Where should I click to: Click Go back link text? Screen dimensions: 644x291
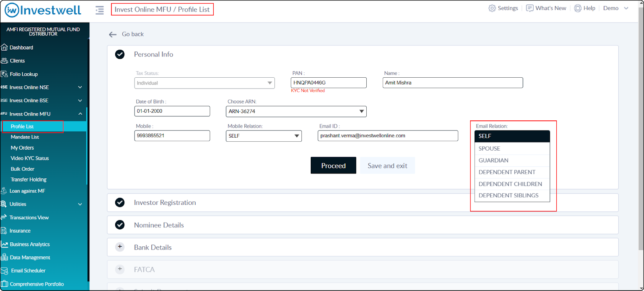click(133, 34)
